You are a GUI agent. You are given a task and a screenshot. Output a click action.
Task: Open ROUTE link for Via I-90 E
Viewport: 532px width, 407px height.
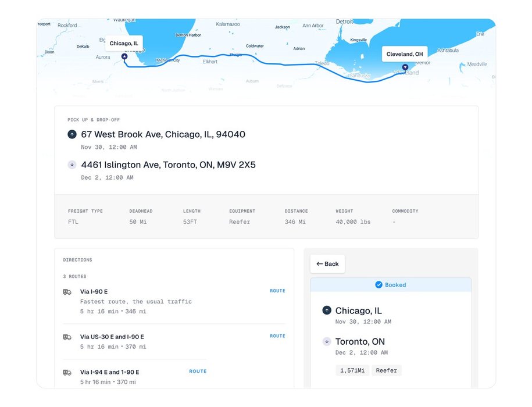click(x=277, y=291)
